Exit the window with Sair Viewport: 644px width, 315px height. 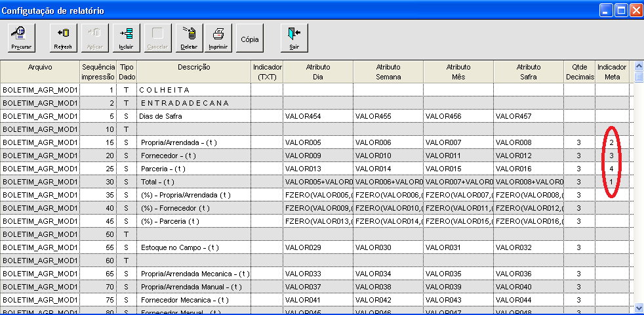click(294, 38)
